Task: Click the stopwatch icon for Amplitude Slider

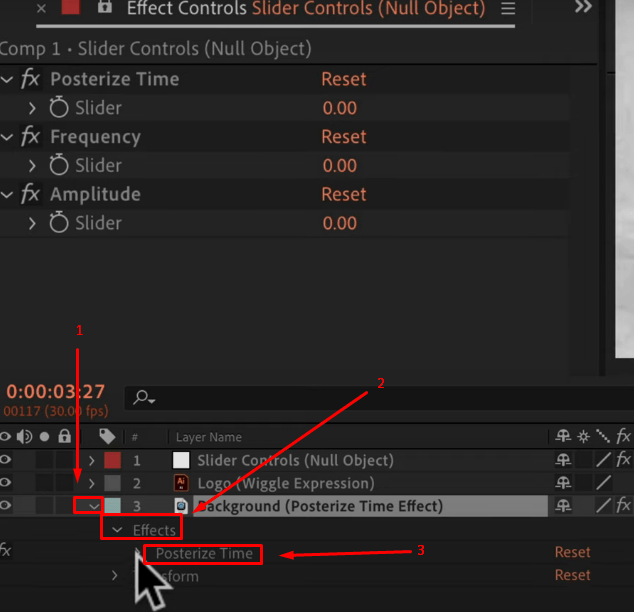Action: (59, 222)
